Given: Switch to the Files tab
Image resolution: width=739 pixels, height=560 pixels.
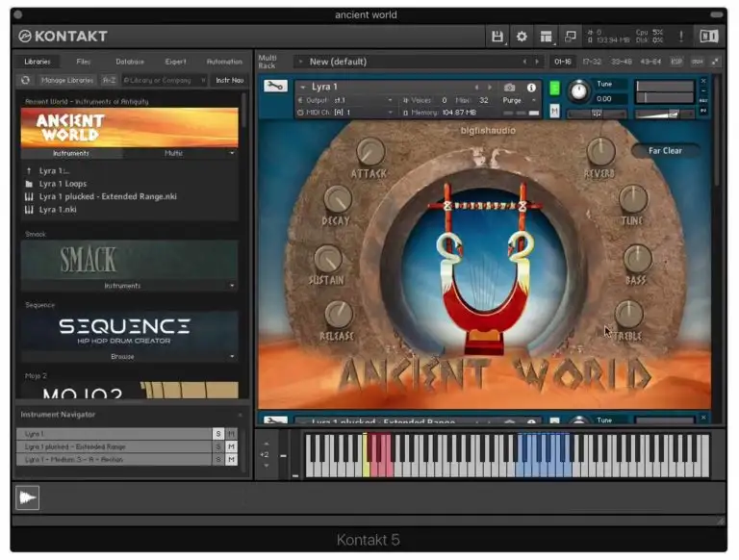Looking at the screenshot, I should [x=84, y=62].
